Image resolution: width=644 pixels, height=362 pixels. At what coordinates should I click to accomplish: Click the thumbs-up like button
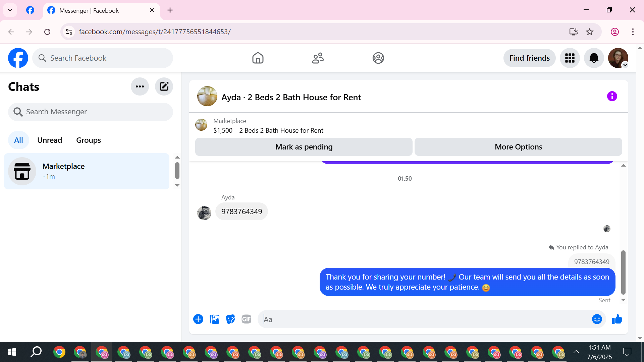click(617, 319)
